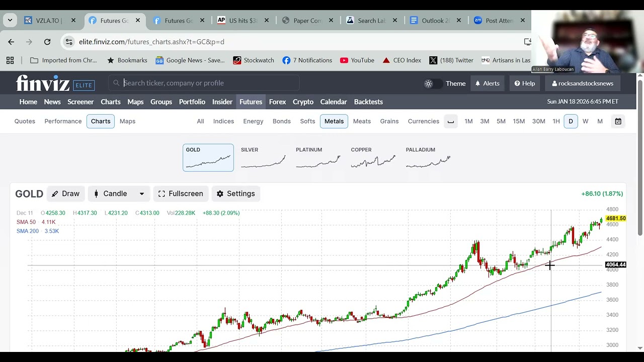The height and width of the screenshot is (362, 644).
Task: Select the 30M timeframe
Action: (x=538, y=121)
